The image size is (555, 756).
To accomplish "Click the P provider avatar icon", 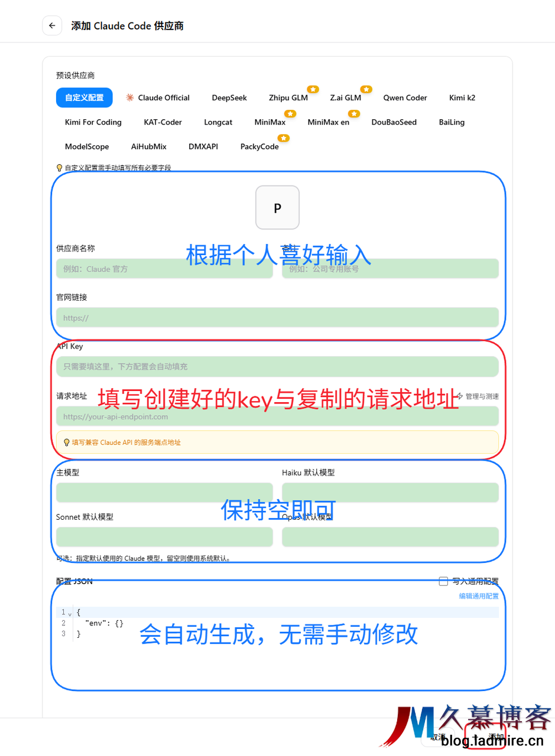I will click(277, 207).
